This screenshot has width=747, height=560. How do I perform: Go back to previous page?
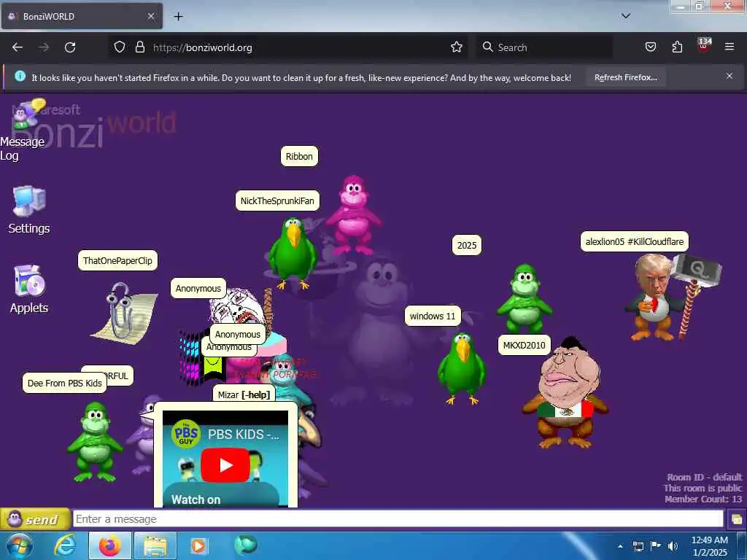coord(18,47)
